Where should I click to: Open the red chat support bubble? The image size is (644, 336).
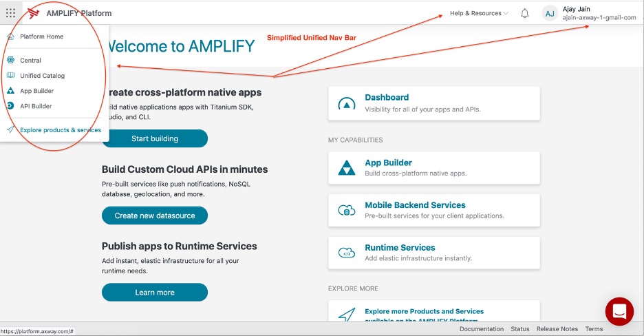[x=619, y=311]
